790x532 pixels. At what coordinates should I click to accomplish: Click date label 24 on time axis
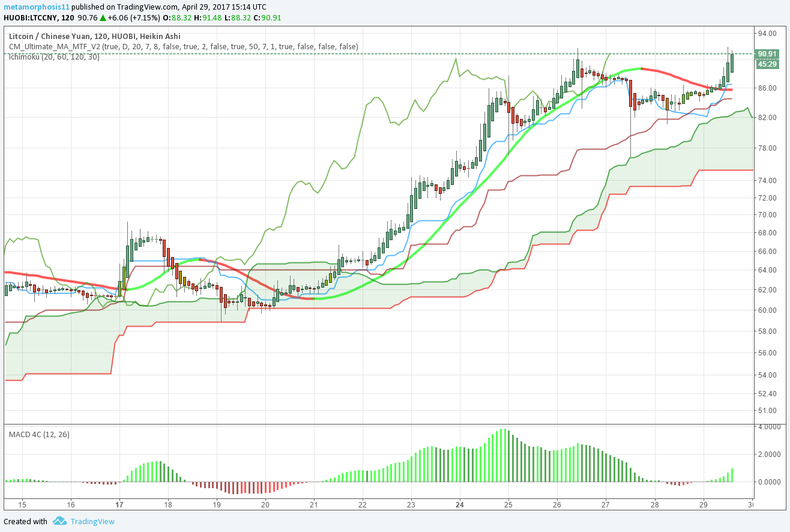pyautogui.click(x=459, y=504)
